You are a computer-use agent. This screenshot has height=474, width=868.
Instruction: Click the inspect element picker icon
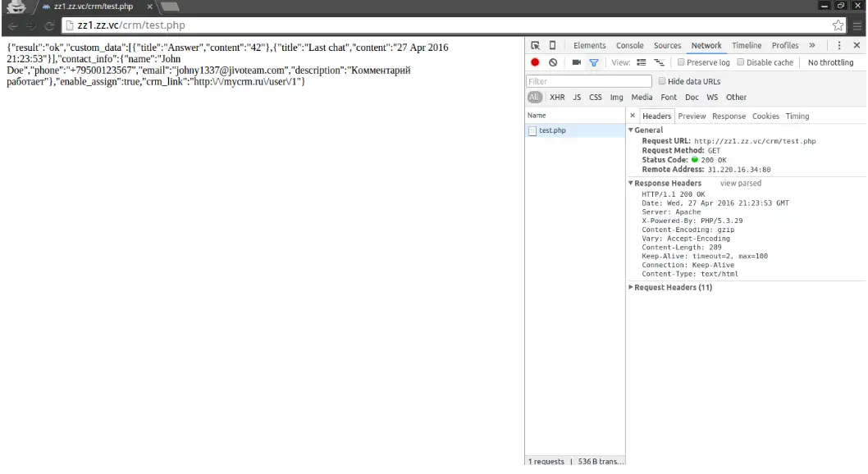tap(536, 46)
